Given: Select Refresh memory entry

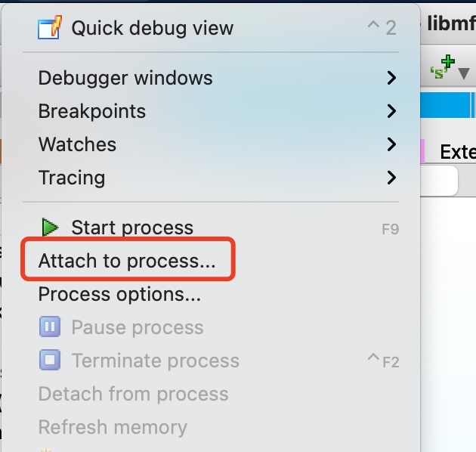Looking at the screenshot, I should tap(113, 427).
